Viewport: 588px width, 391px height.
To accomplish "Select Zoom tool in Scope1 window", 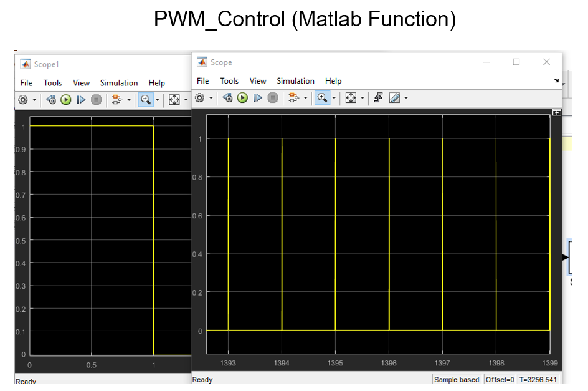I will [146, 100].
